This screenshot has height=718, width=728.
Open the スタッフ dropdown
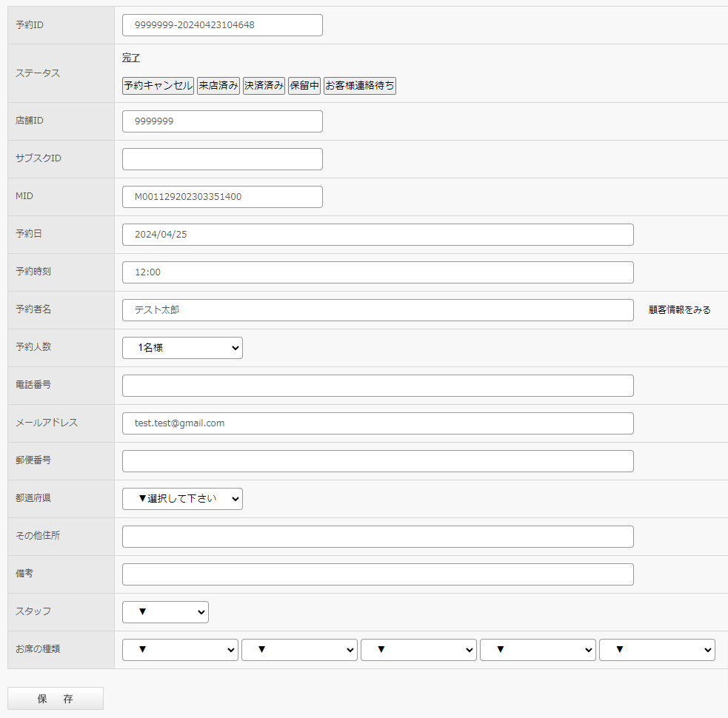[165, 612]
